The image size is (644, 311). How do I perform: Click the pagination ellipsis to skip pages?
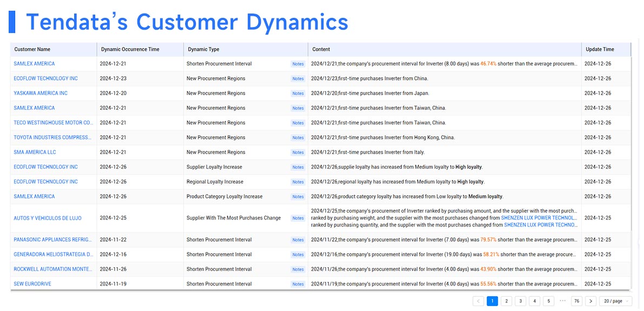coord(563,301)
